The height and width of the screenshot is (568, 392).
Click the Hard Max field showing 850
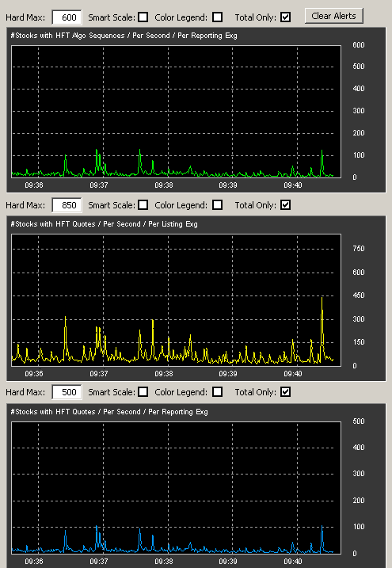[67, 205]
